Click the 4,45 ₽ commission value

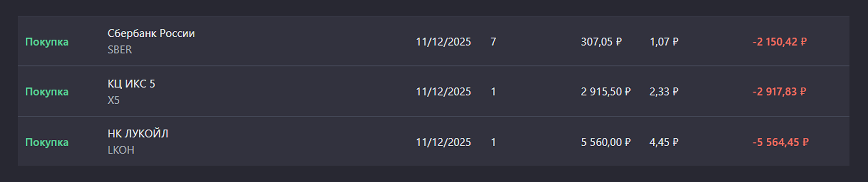point(664,142)
